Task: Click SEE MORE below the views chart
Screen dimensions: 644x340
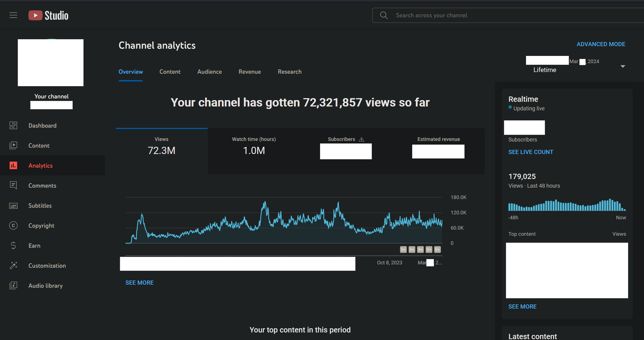Action: click(140, 283)
